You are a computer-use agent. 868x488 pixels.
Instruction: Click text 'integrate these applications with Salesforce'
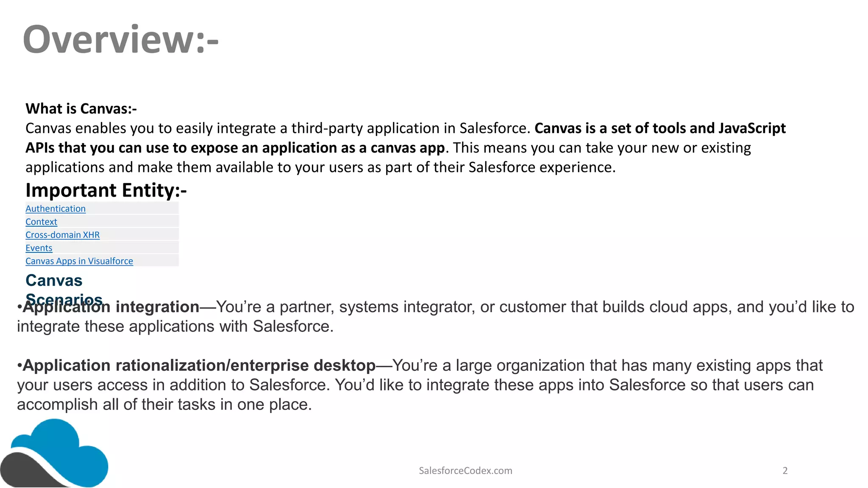click(x=175, y=327)
